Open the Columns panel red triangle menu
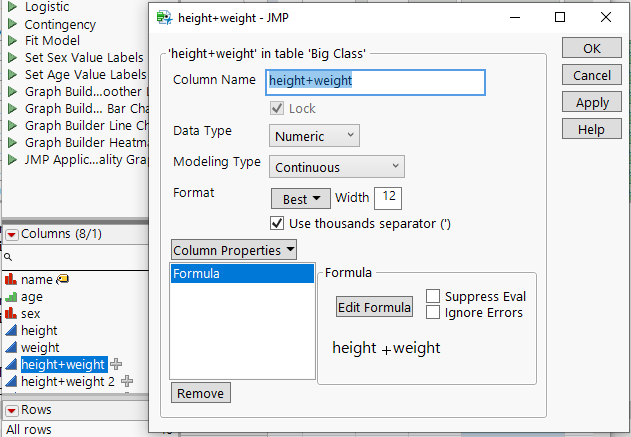 [12, 235]
